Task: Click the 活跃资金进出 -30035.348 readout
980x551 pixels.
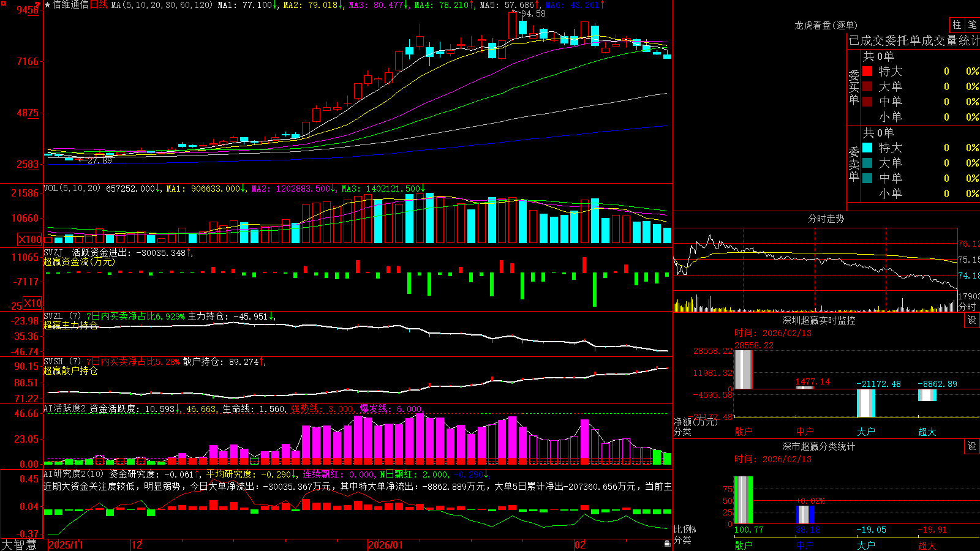Action: (x=132, y=252)
